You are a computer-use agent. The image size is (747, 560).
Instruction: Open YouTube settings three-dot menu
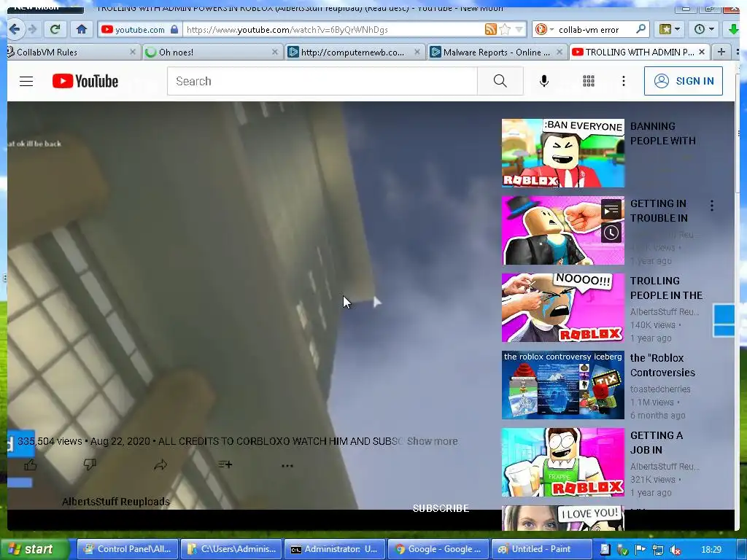623,81
